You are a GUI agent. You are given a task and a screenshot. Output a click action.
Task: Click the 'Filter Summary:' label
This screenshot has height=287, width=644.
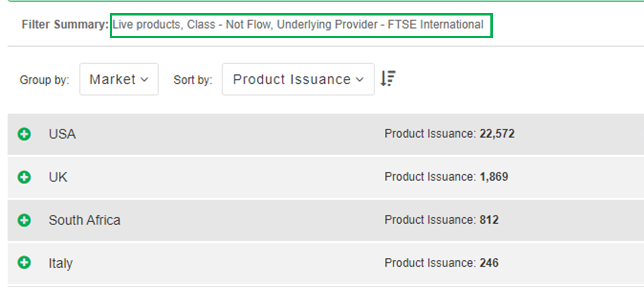point(65,25)
